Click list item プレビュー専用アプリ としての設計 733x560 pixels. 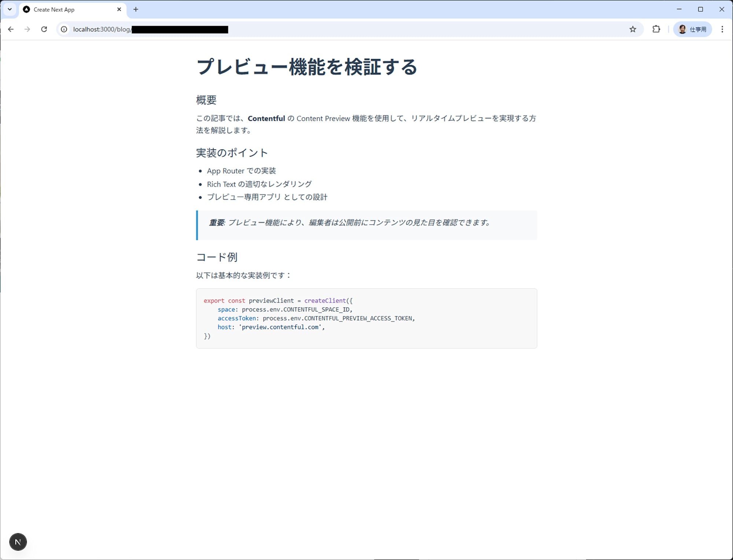tap(267, 197)
